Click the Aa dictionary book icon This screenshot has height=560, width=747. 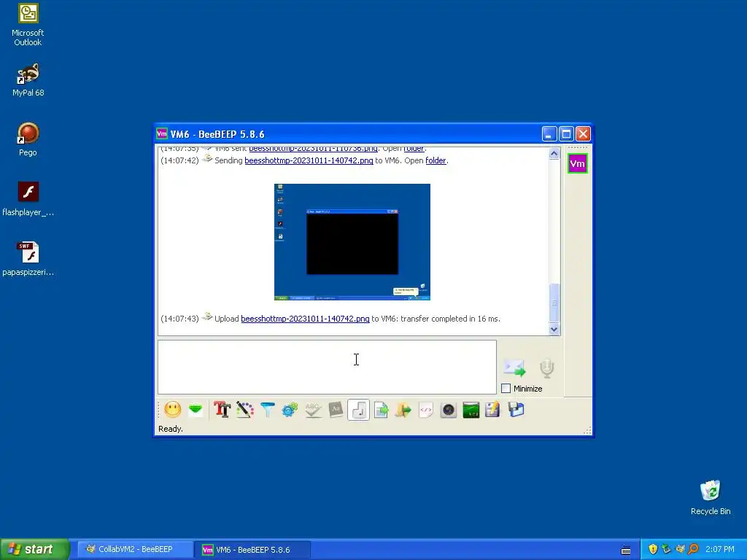click(336, 410)
